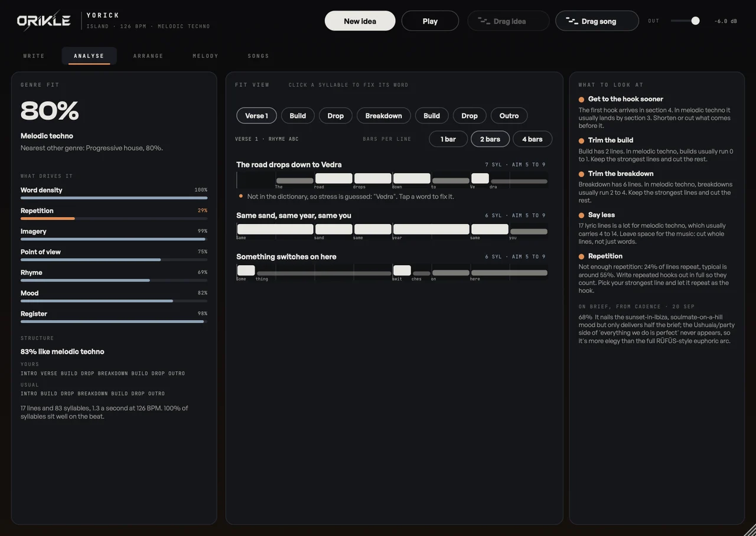Screen dimensions: 756x536
Task: Choose 2 bars per line
Action: point(490,139)
